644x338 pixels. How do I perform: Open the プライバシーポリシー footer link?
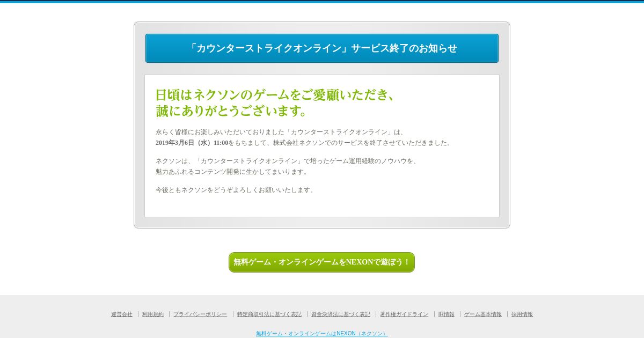pos(200,314)
